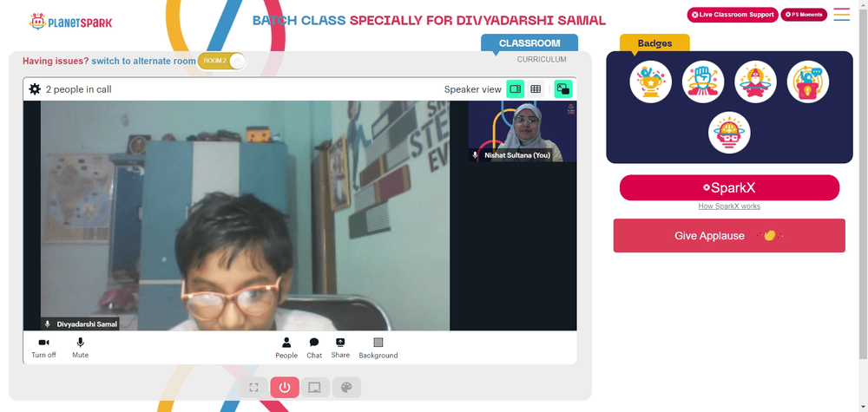The width and height of the screenshot is (868, 412).
Task: Share your screen
Action: tap(340, 348)
